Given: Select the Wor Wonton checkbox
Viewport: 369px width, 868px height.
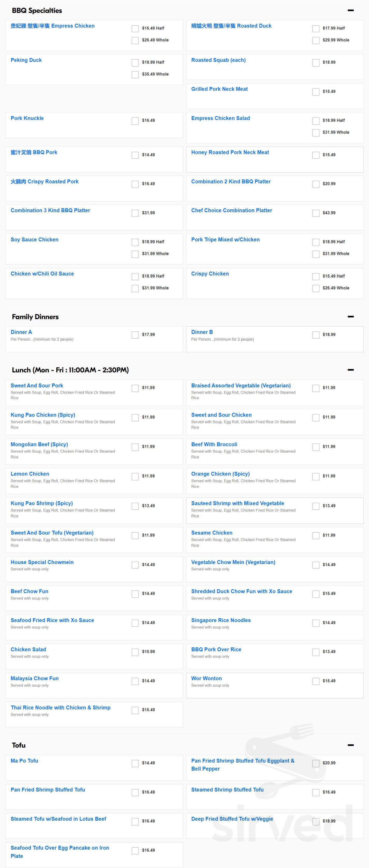Looking at the screenshot, I should (x=316, y=681).
